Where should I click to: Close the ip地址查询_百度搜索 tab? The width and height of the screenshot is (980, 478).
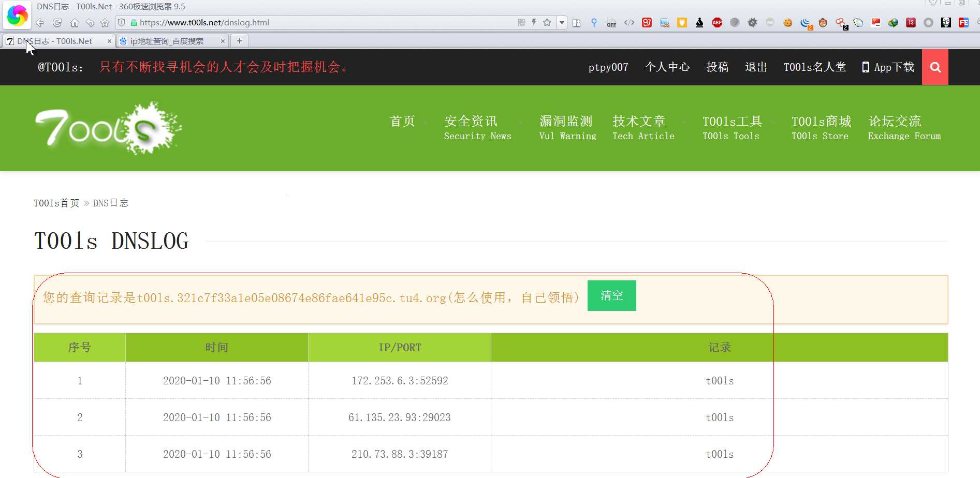point(223,41)
